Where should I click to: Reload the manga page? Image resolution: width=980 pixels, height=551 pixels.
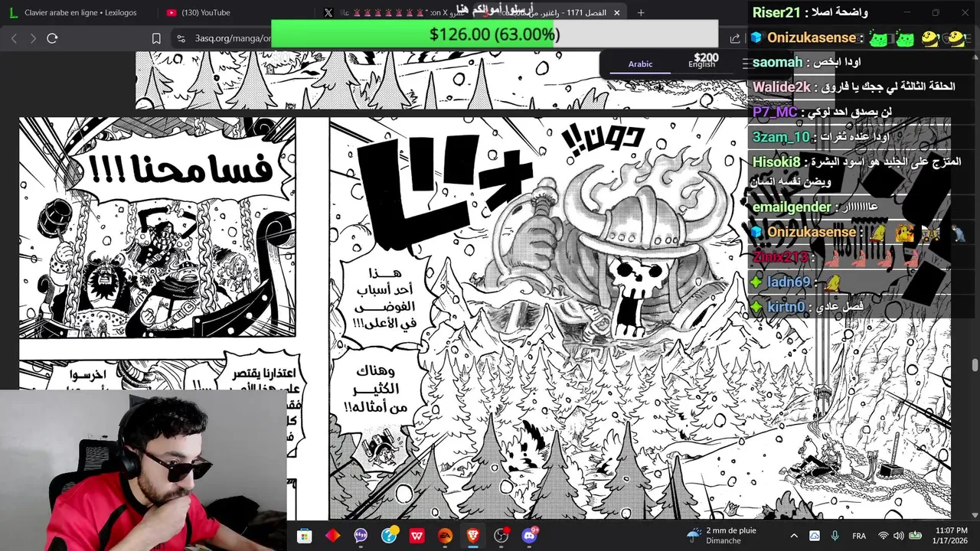click(52, 38)
